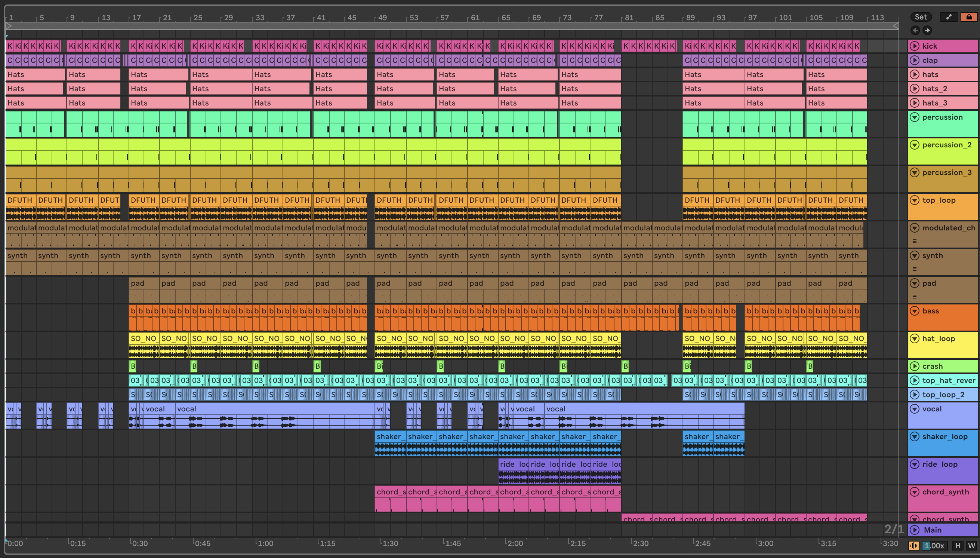Select the hat_loop track header name
This screenshot has height=558, width=980.
[938, 338]
